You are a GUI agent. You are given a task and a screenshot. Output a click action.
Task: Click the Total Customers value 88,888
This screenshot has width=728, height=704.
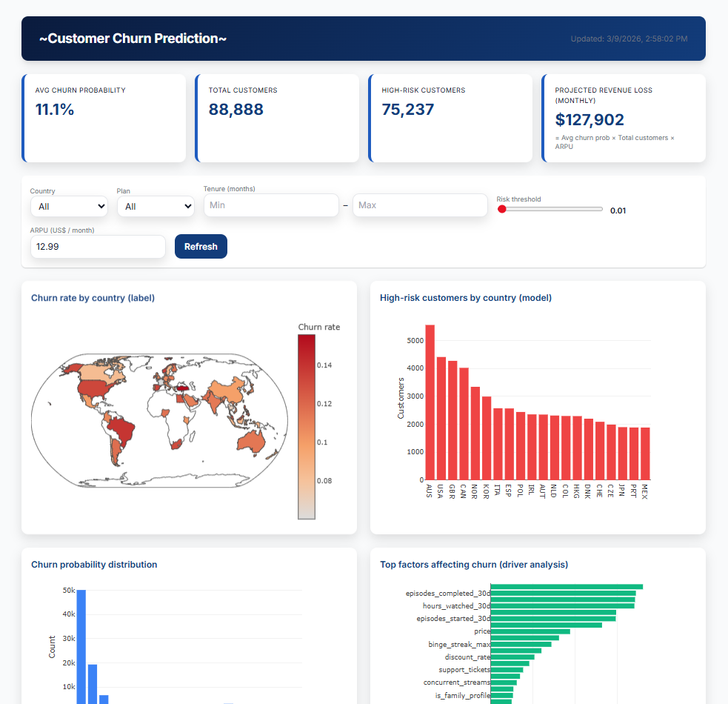[x=236, y=109]
